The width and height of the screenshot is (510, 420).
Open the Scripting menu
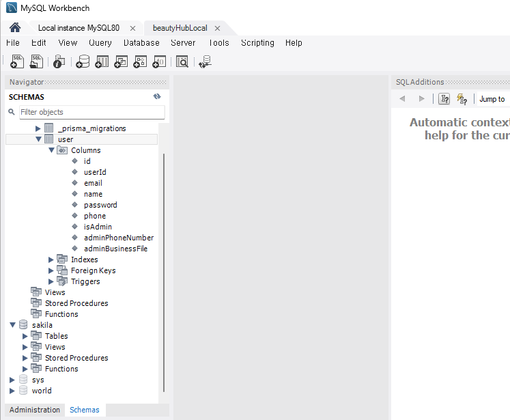pos(257,42)
